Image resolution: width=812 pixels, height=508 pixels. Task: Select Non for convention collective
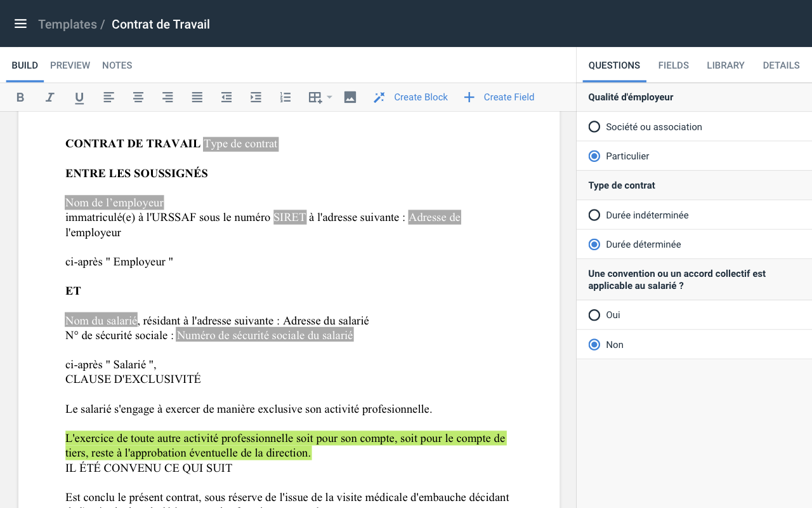point(694,344)
